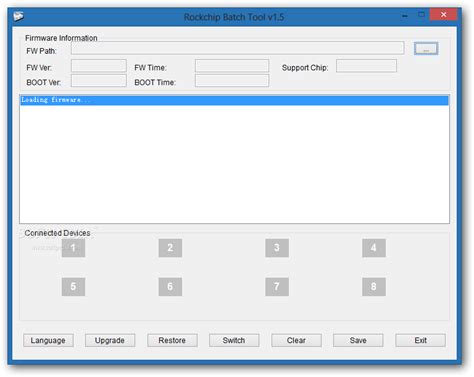Select connected device slot 8

(x=374, y=287)
